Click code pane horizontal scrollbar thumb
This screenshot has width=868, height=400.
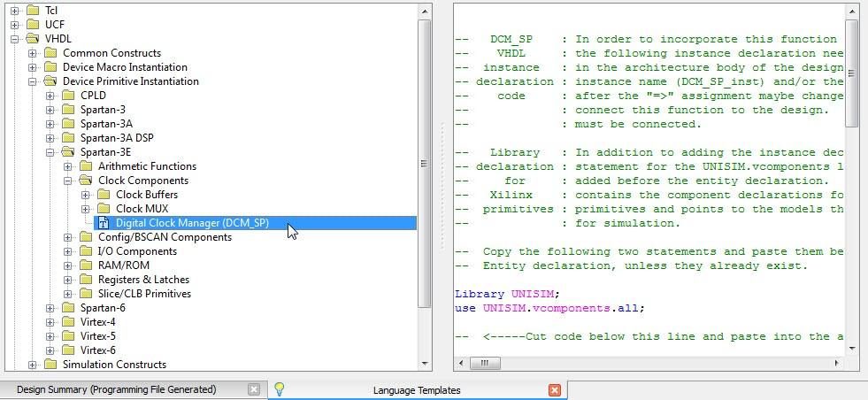click(484, 363)
